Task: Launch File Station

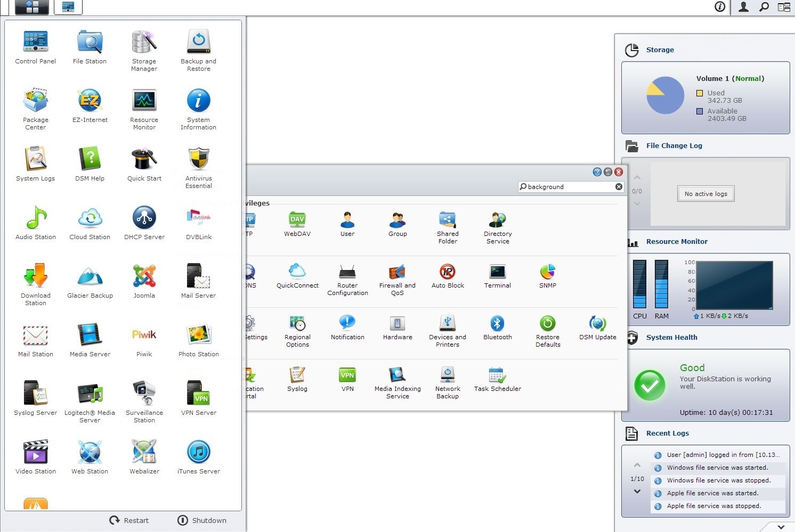Action: click(x=90, y=47)
